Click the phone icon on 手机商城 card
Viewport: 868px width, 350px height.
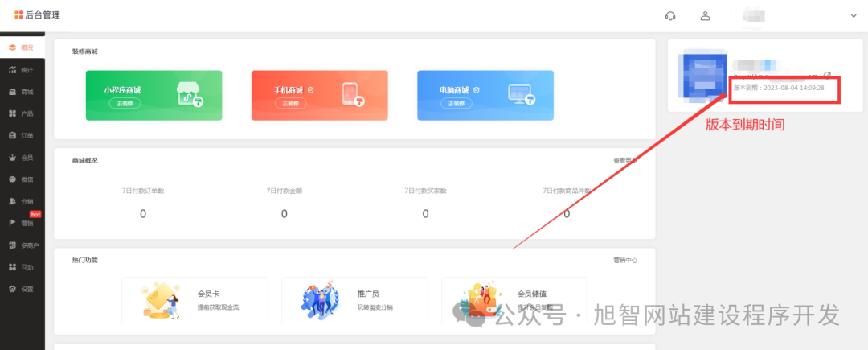(351, 95)
